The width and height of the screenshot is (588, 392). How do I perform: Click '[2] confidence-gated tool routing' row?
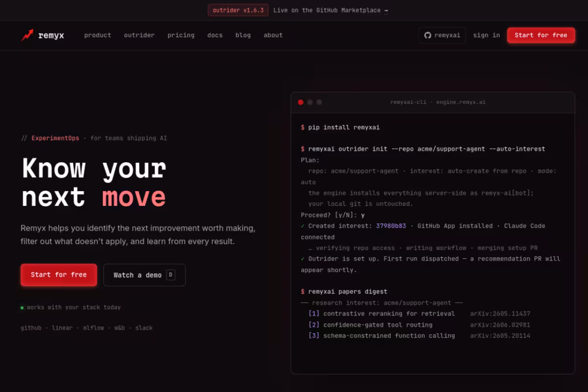pos(370,325)
